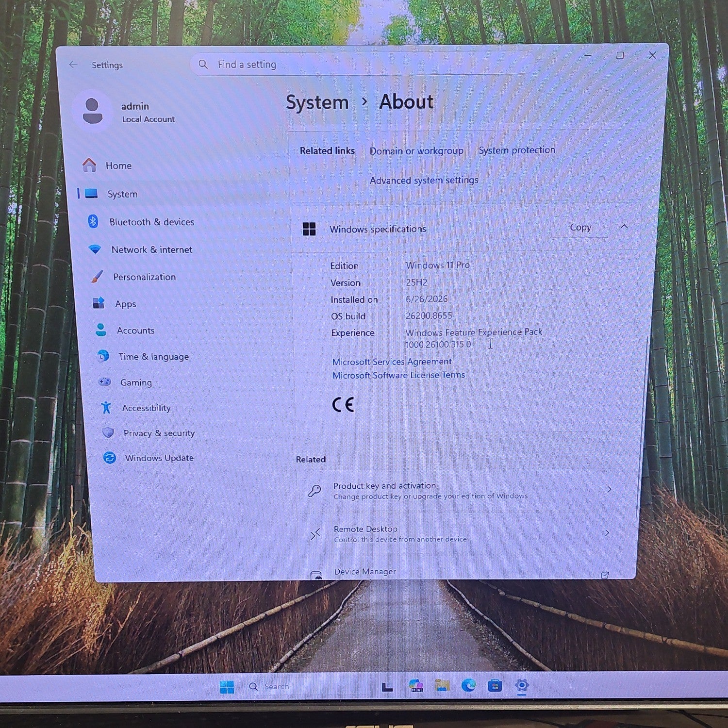Click the Accessibility figure icon
Screen dimensions: 728x728
pyautogui.click(x=106, y=408)
